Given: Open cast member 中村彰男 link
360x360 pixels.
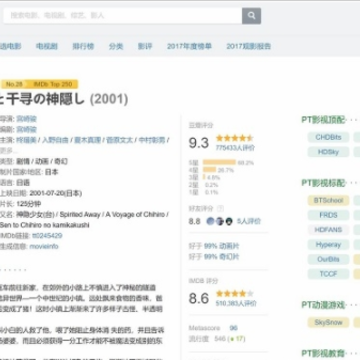Looking at the screenshot, I should point(152,140).
